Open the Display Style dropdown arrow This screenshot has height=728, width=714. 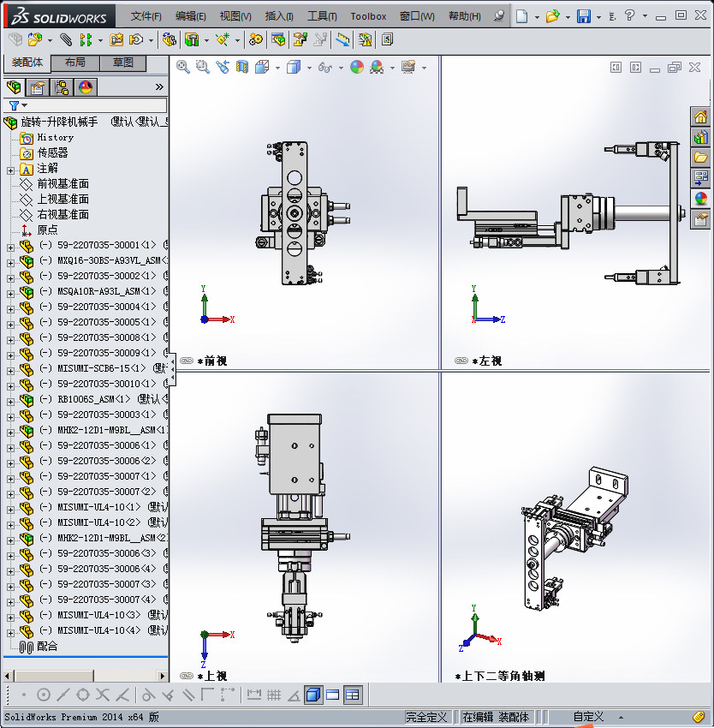[309, 68]
